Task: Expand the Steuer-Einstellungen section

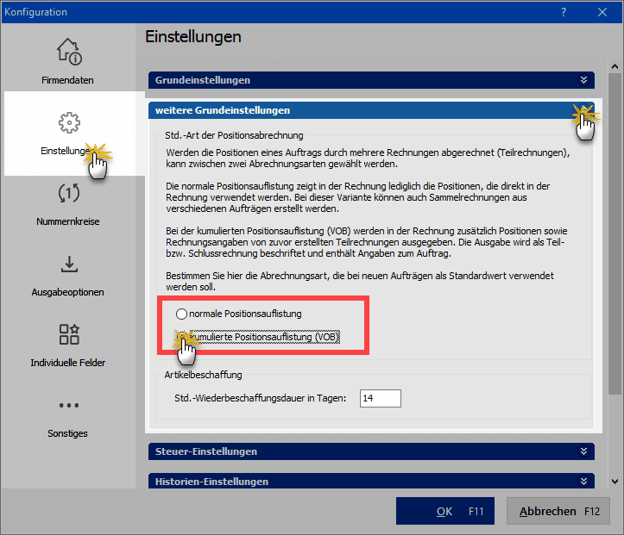Action: click(584, 452)
